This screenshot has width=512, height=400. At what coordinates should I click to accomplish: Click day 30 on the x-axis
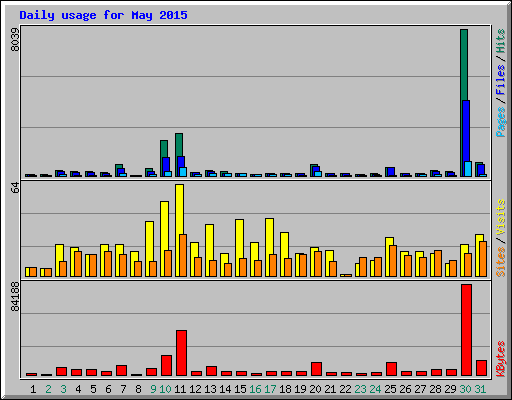click(465, 389)
